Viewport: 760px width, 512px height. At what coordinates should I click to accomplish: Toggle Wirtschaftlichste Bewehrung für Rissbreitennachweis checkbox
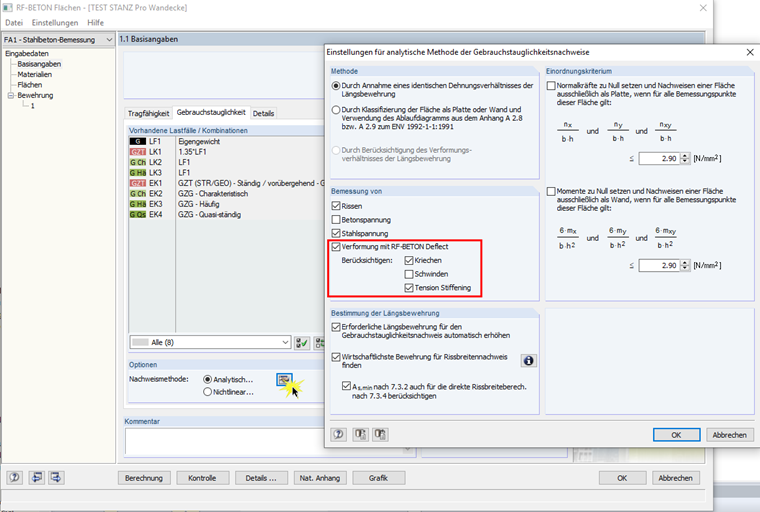point(336,357)
